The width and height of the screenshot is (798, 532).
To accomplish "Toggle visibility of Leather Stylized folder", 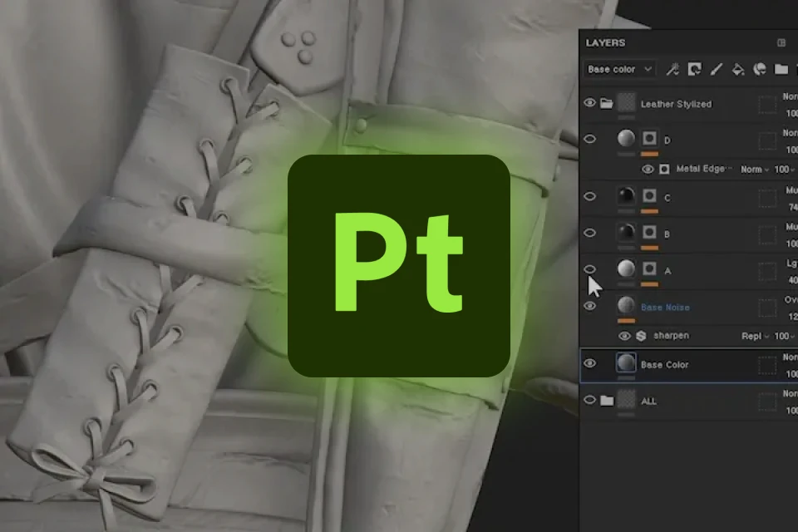I will (589, 103).
